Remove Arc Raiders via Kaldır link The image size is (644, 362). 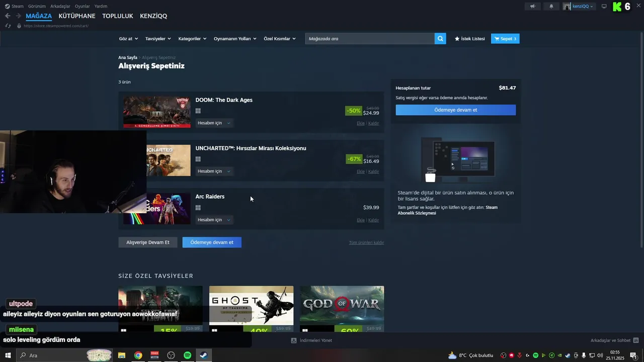373,220
